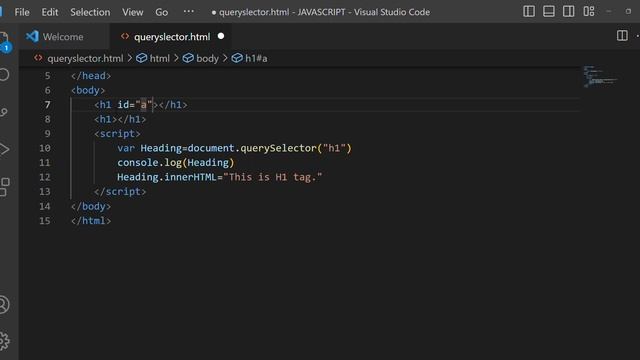Click the id="a" attribute on line 7
640x360 pixels.
click(135, 105)
